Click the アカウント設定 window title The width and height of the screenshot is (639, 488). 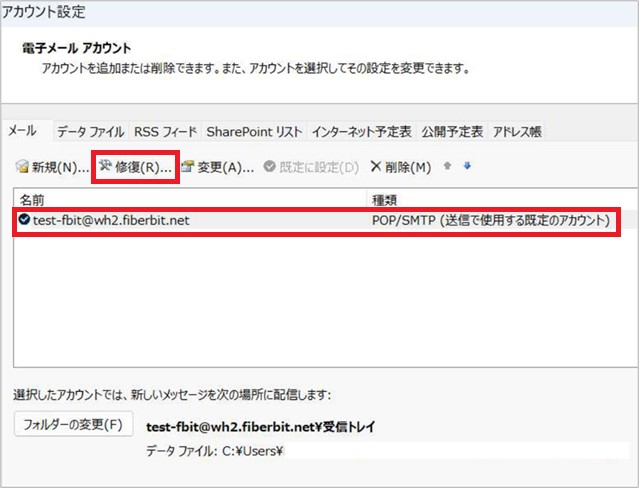[44, 12]
